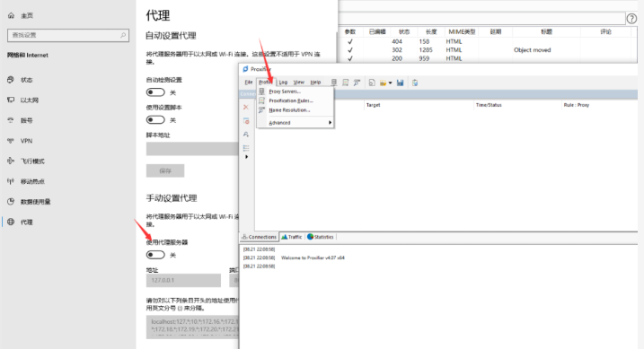Click the Target column header in Proxifier
644x349 pixels.
pos(373,105)
